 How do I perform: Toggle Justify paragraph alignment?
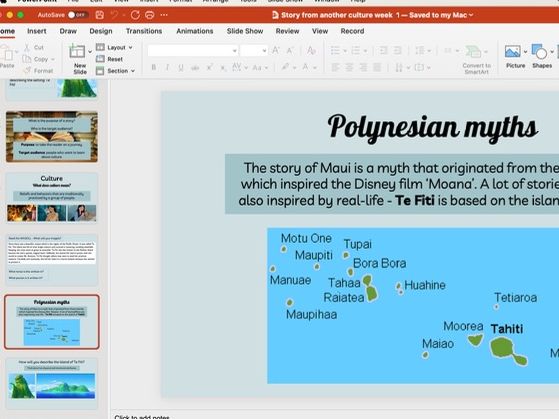tap(377, 67)
